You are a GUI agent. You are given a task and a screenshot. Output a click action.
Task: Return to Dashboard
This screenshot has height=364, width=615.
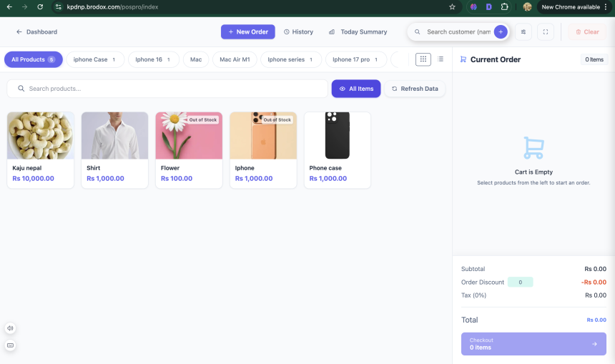[37, 31]
